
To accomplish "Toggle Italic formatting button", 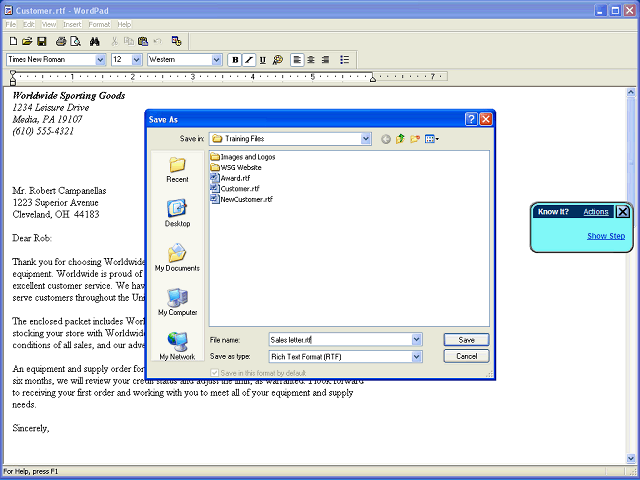I will pos(249,60).
